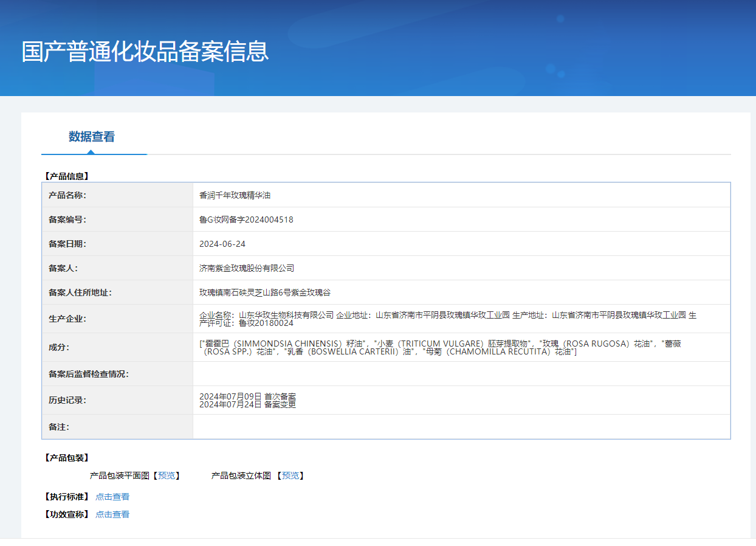Viewport: 756px width, 546px height.
Task: Select the filing date 2024-06-24
Action: (x=222, y=244)
